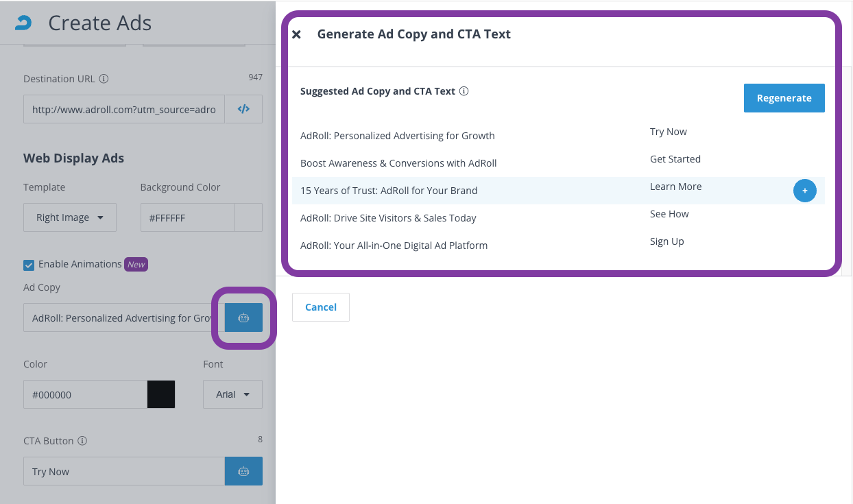The image size is (853, 504).
Task: Click the white background color swatch
Action: (248, 217)
